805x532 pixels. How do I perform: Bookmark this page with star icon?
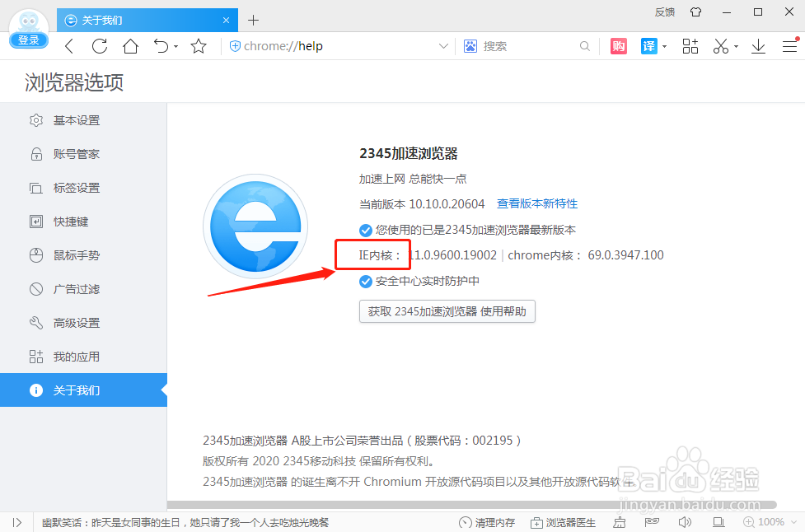199,46
